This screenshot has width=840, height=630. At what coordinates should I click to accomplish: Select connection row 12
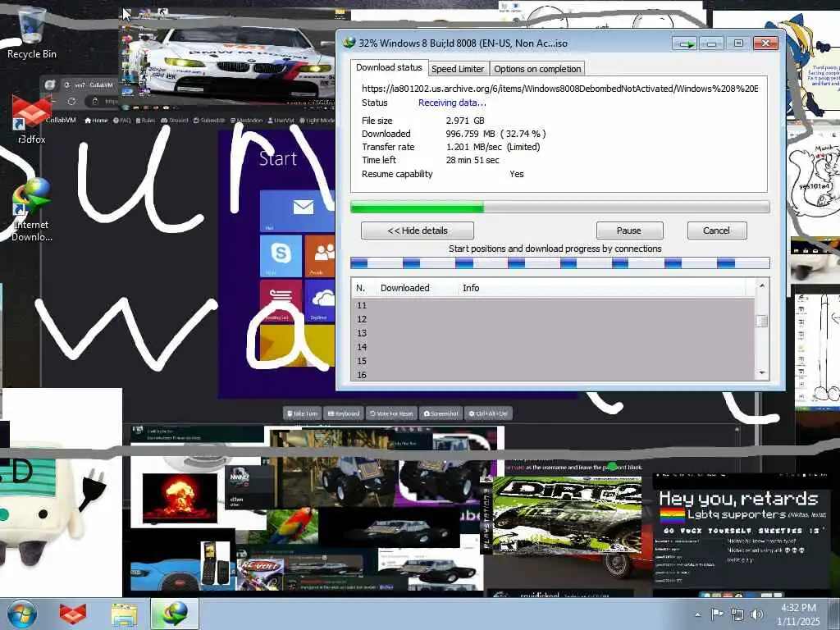click(553, 319)
